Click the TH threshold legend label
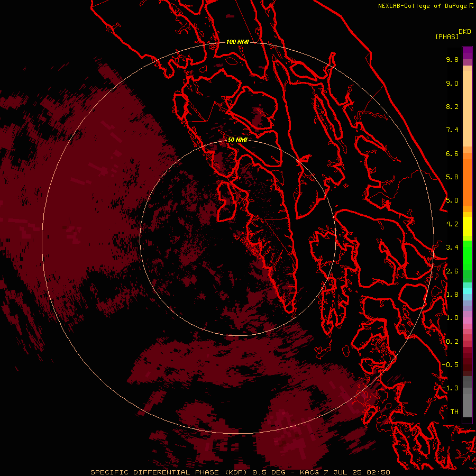This screenshot has height=476, width=476. (x=454, y=412)
